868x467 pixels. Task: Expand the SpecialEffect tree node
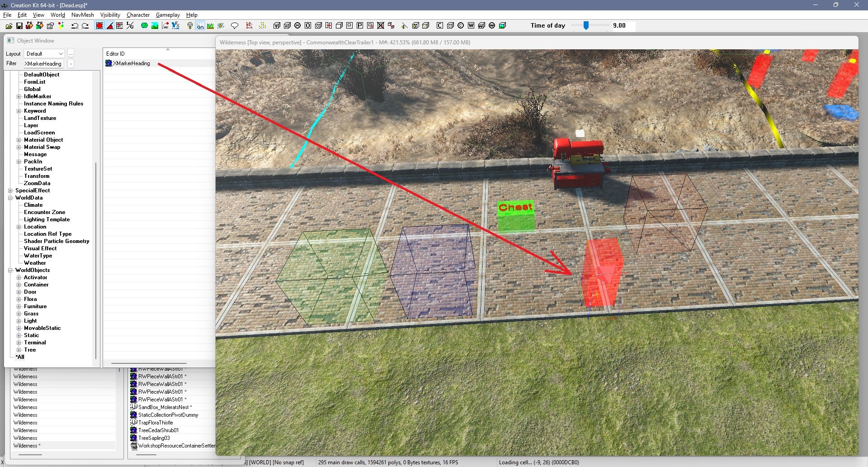(10, 191)
